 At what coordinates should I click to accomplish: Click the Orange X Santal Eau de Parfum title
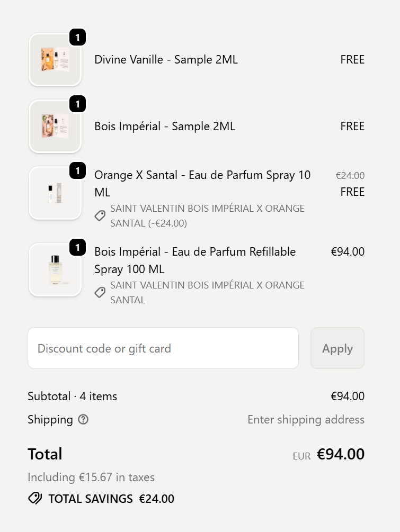(x=202, y=183)
